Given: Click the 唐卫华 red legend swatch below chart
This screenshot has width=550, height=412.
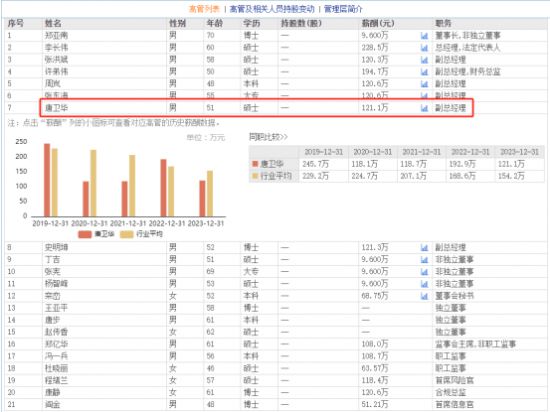Looking at the screenshot, I should pyautogui.click(x=85, y=234).
